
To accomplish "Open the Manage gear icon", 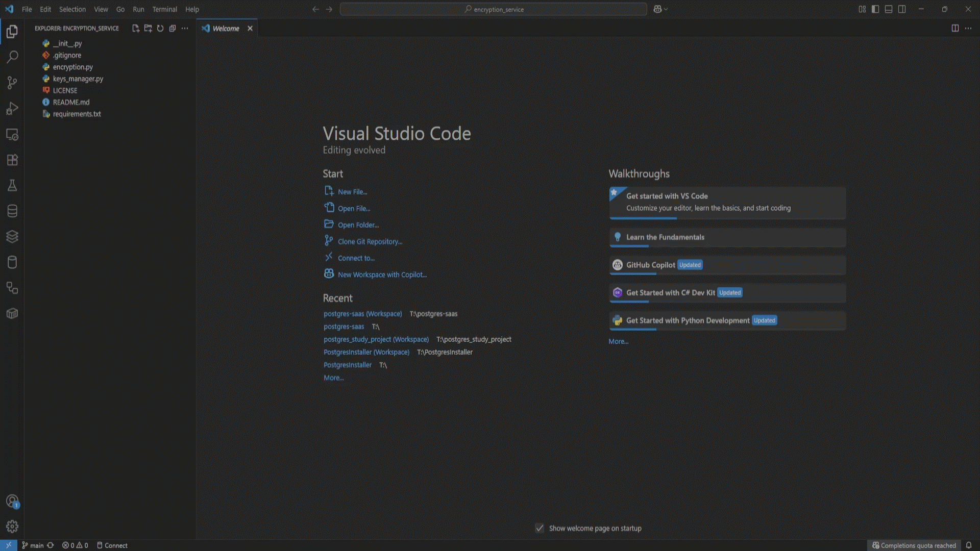I will (x=12, y=527).
